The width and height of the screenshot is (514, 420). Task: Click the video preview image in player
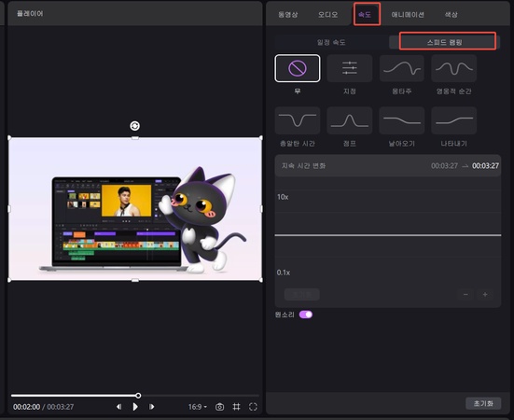click(134, 209)
